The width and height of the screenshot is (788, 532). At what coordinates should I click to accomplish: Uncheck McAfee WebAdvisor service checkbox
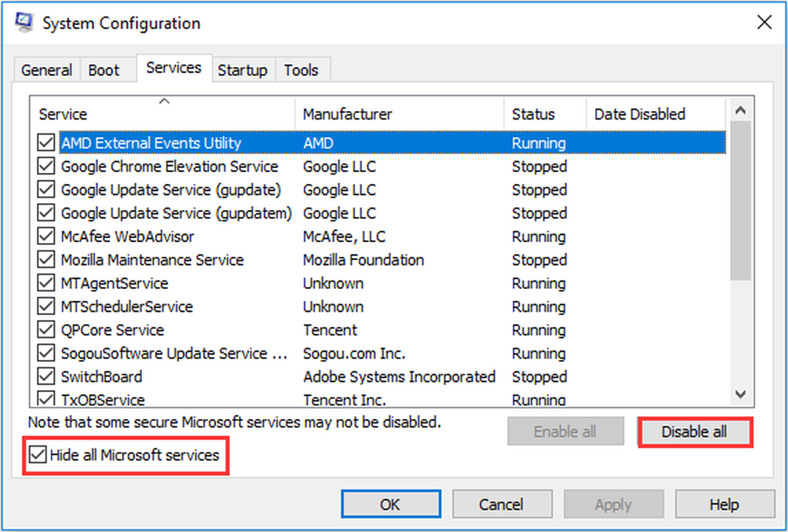click(47, 236)
